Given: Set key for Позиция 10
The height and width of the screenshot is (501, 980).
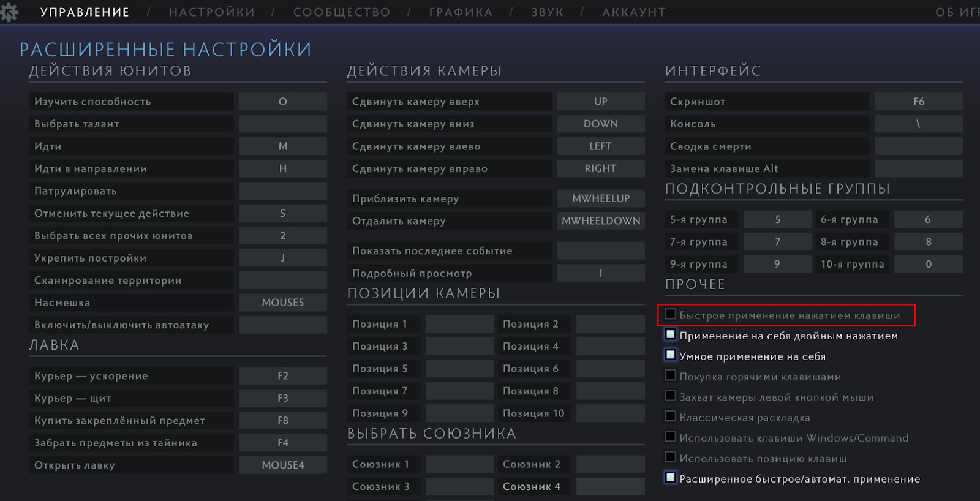Looking at the screenshot, I should (611, 413).
